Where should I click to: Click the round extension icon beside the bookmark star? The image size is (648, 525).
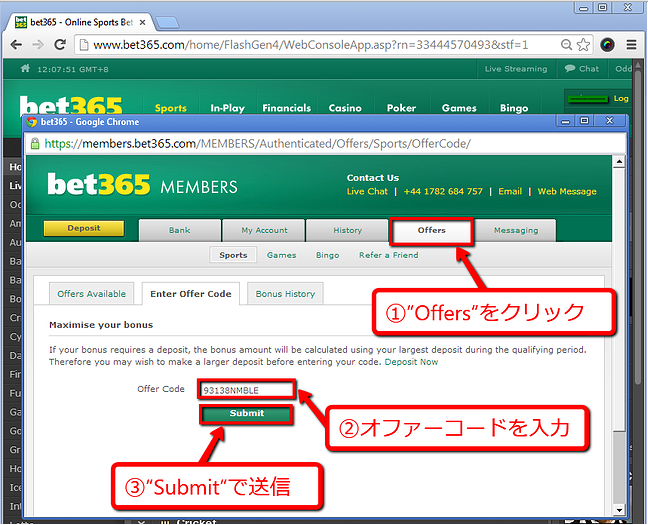click(607, 45)
